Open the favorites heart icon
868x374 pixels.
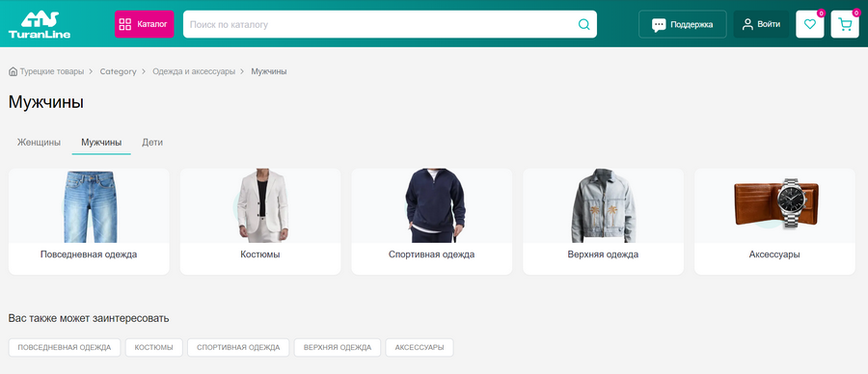tap(810, 24)
